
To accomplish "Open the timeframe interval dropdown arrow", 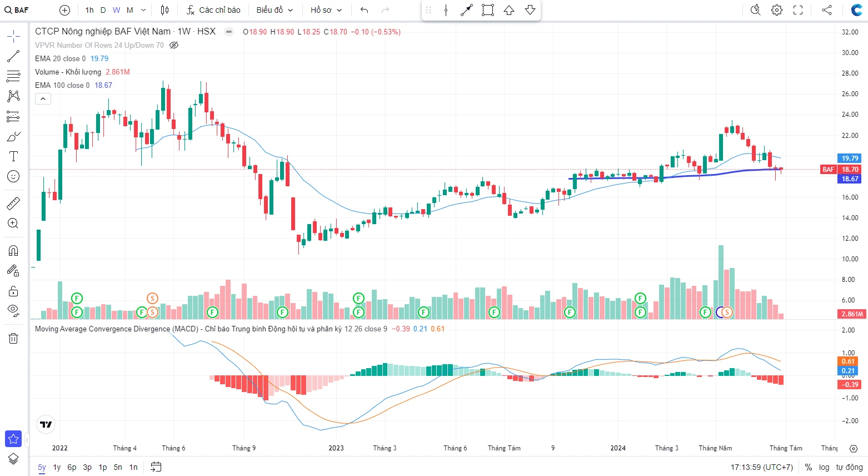I will (x=143, y=10).
